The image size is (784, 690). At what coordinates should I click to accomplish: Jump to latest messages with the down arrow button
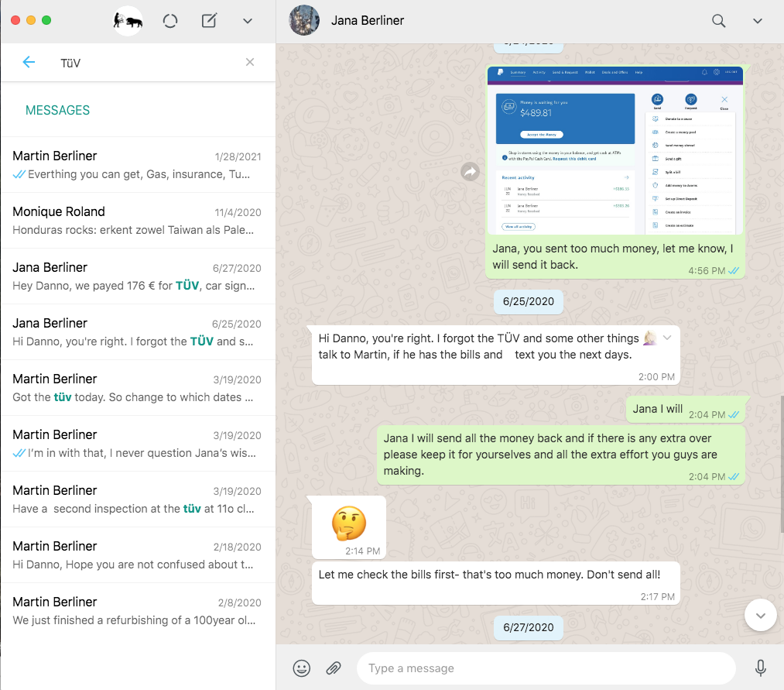pyautogui.click(x=761, y=615)
